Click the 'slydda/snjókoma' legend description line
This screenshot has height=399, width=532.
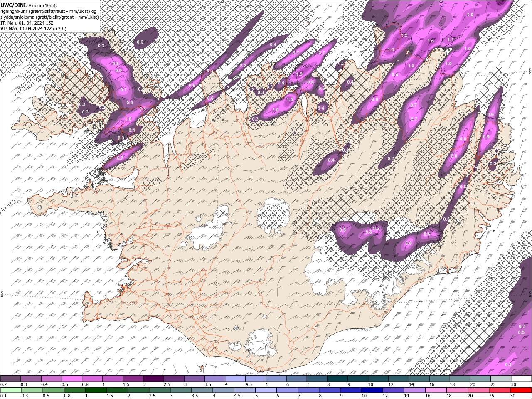click(50, 17)
